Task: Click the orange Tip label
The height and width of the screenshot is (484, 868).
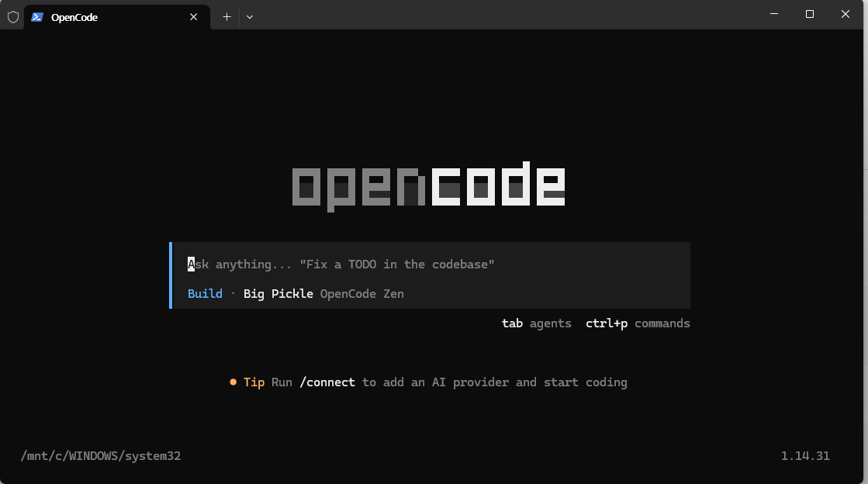Action: [254, 382]
